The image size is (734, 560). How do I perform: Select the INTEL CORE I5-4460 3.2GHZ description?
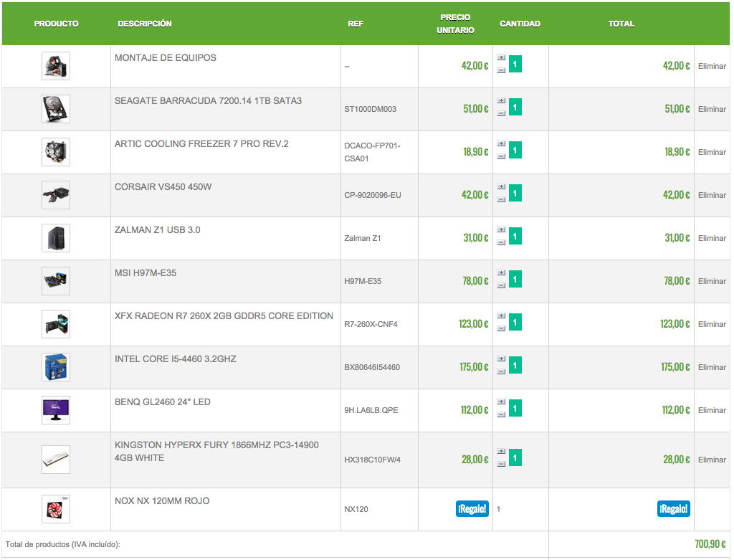(x=176, y=360)
